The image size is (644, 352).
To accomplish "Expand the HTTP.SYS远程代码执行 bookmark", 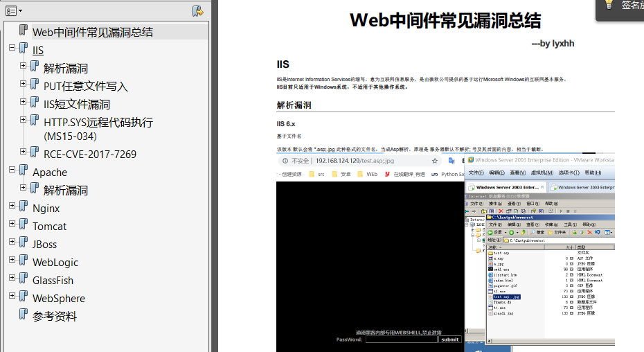I will click(x=24, y=120).
